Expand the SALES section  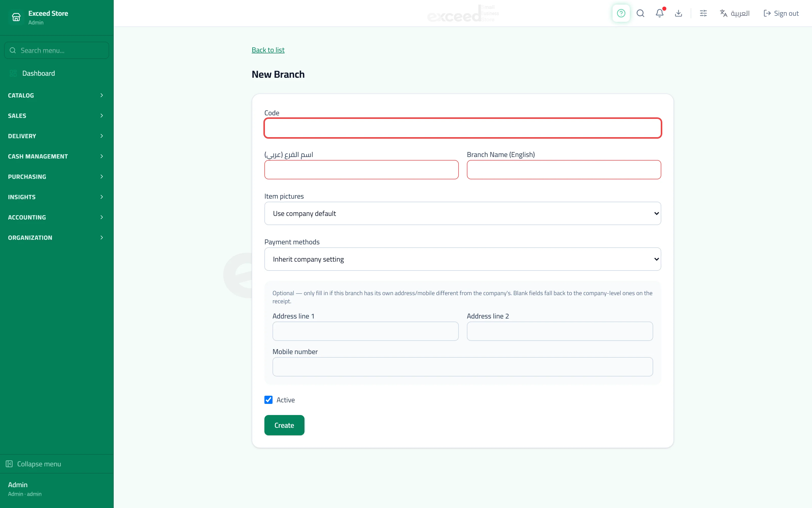pyautogui.click(x=56, y=116)
